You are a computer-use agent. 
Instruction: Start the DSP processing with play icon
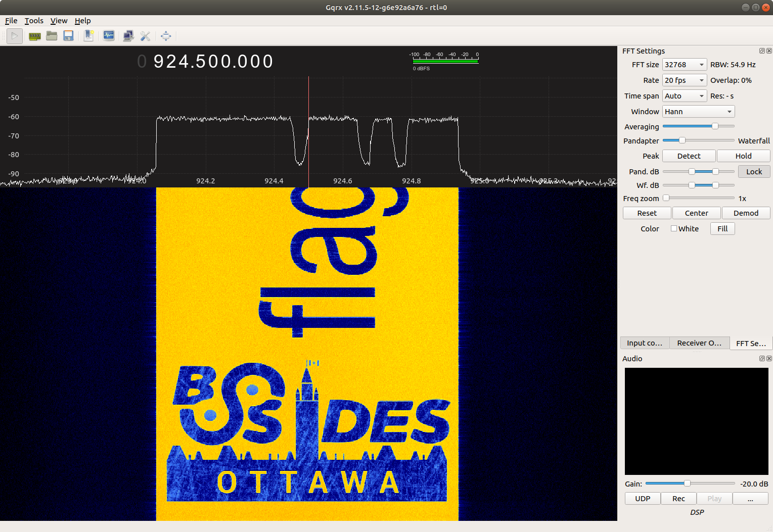14,36
